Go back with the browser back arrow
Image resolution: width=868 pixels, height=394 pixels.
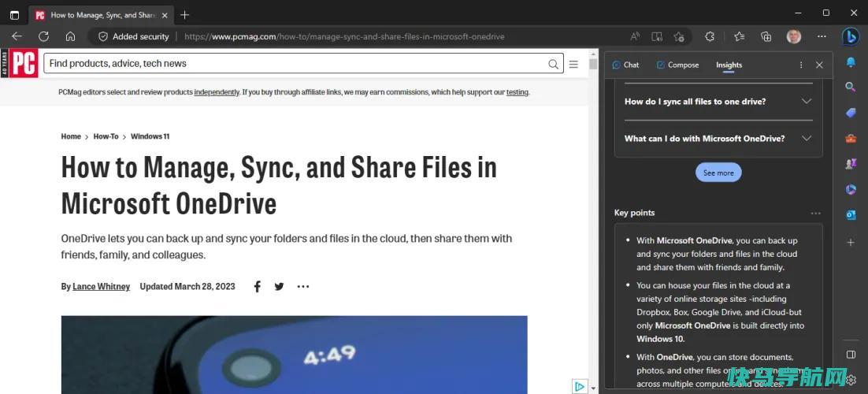pyautogui.click(x=17, y=36)
